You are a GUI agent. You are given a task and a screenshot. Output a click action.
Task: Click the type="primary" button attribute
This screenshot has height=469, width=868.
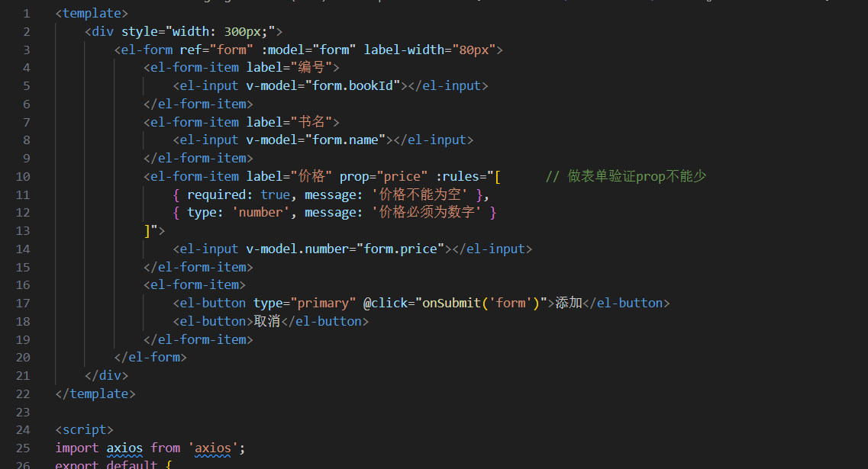pyautogui.click(x=305, y=303)
